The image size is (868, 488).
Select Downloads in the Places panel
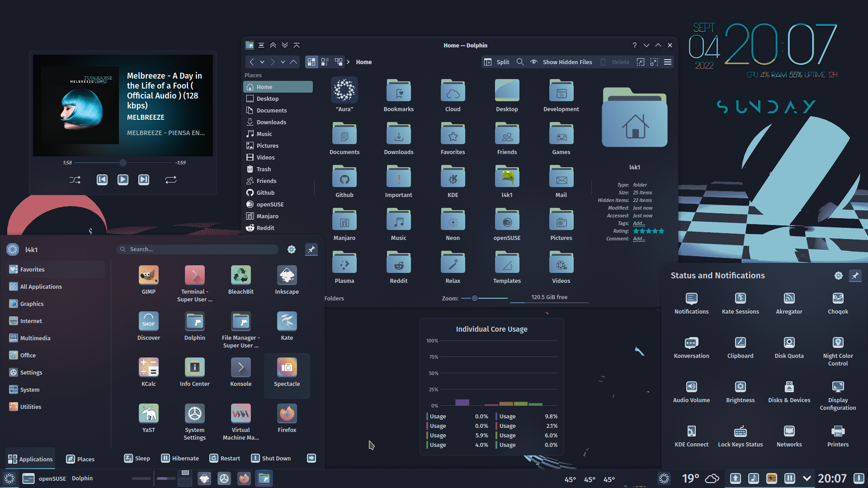click(x=278, y=122)
